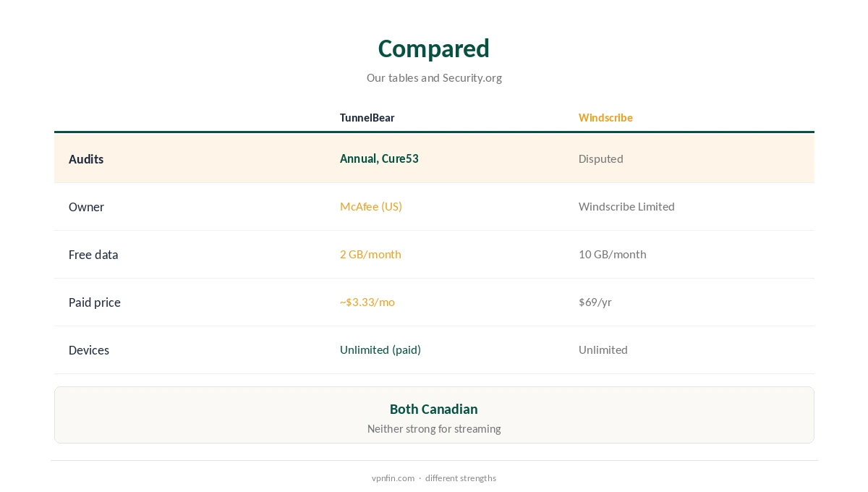Click the 'McAfee (US)' cell
The height and width of the screenshot is (492, 868).
point(371,206)
